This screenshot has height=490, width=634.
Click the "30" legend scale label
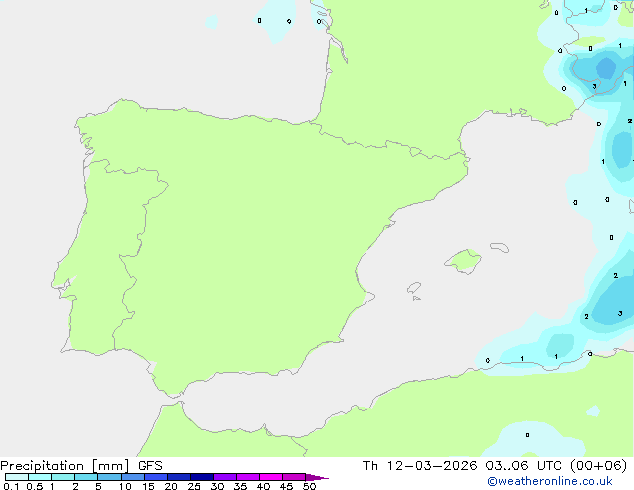pyautogui.click(x=217, y=486)
